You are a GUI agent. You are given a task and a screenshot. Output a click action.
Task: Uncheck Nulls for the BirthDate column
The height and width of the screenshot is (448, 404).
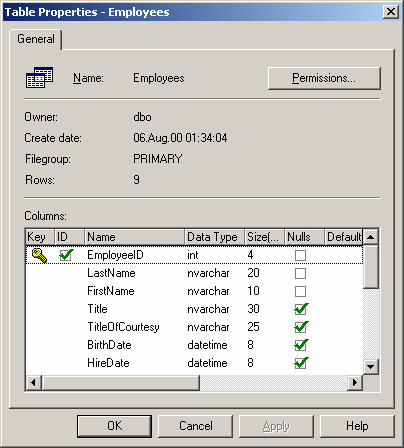pos(301,345)
